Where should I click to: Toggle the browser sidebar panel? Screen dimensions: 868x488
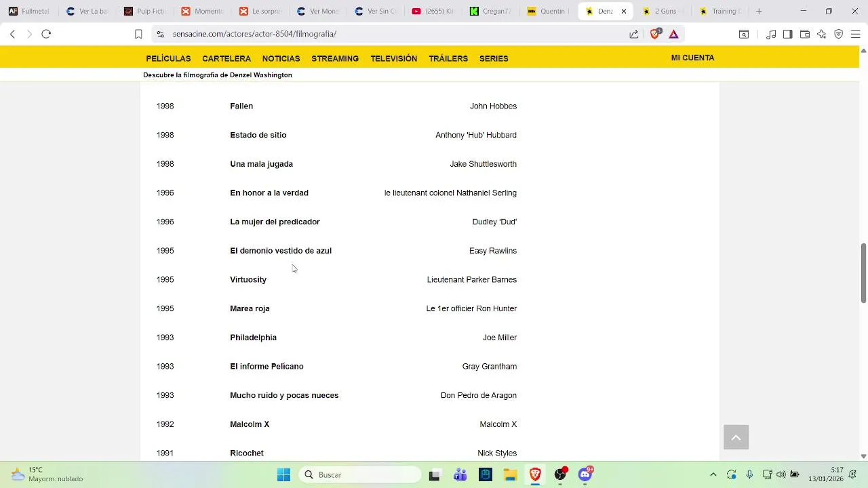tap(787, 34)
